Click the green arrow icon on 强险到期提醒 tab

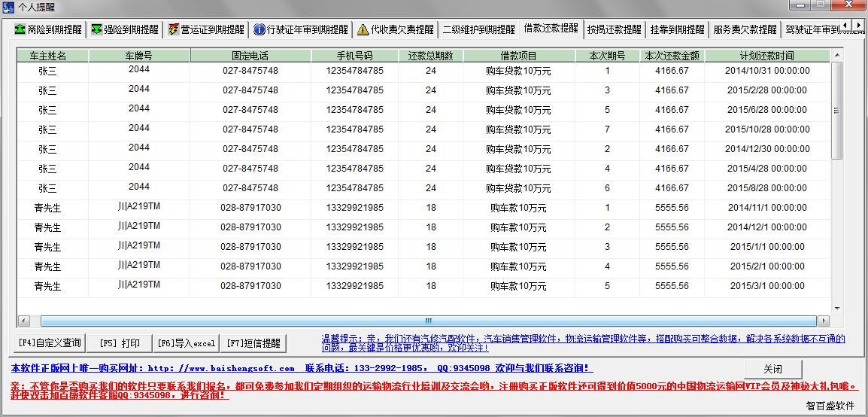coord(96,29)
